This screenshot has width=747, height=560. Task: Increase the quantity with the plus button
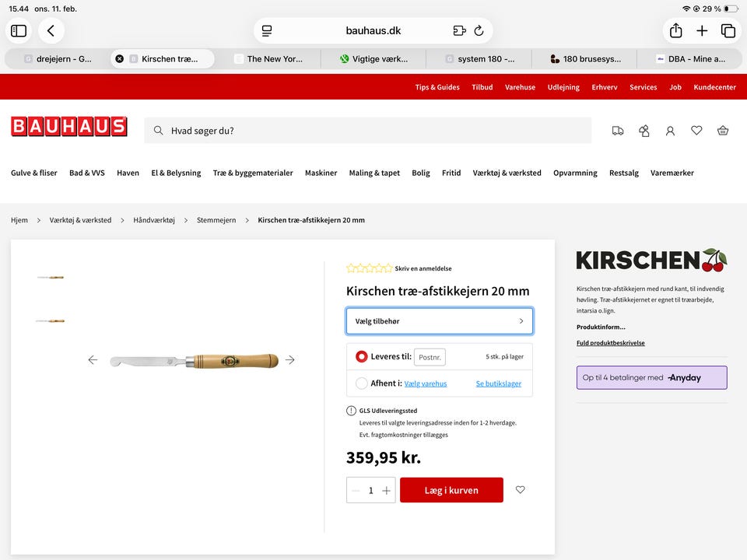coord(387,491)
